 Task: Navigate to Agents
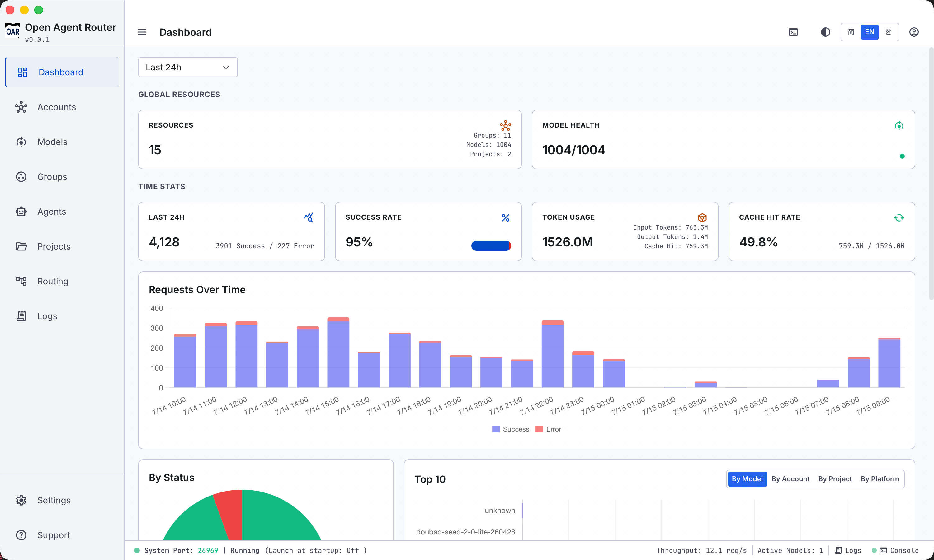pos(62,212)
